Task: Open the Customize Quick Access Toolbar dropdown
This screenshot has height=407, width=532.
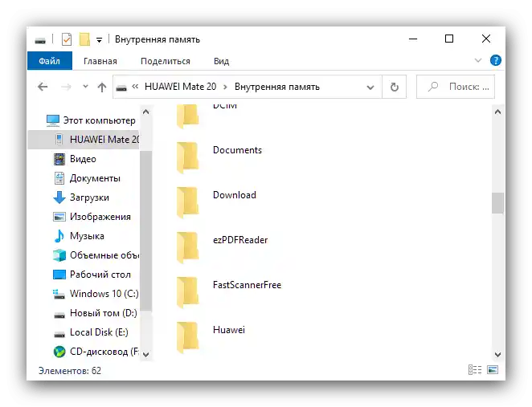Action: (x=99, y=40)
